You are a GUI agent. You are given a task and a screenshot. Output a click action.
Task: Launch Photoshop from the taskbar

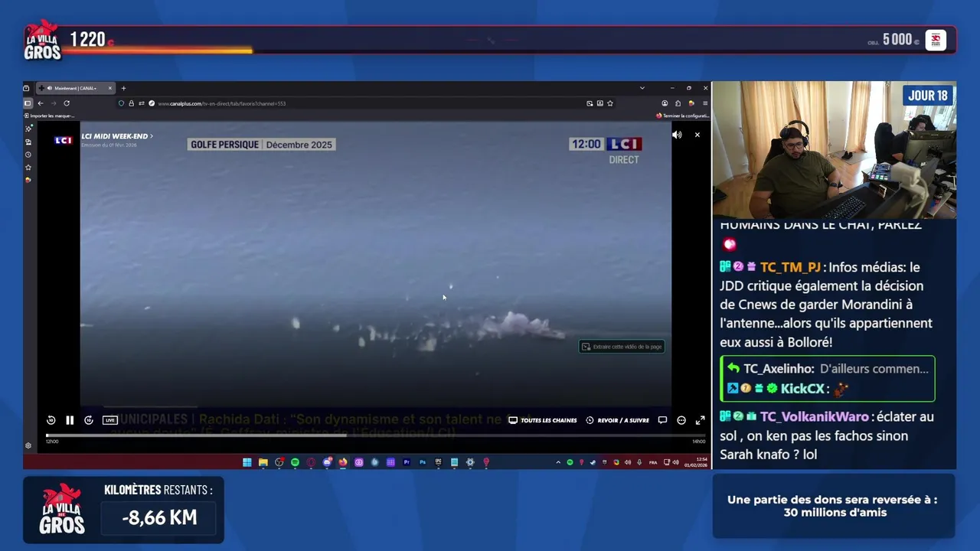(x=423, y=462)
